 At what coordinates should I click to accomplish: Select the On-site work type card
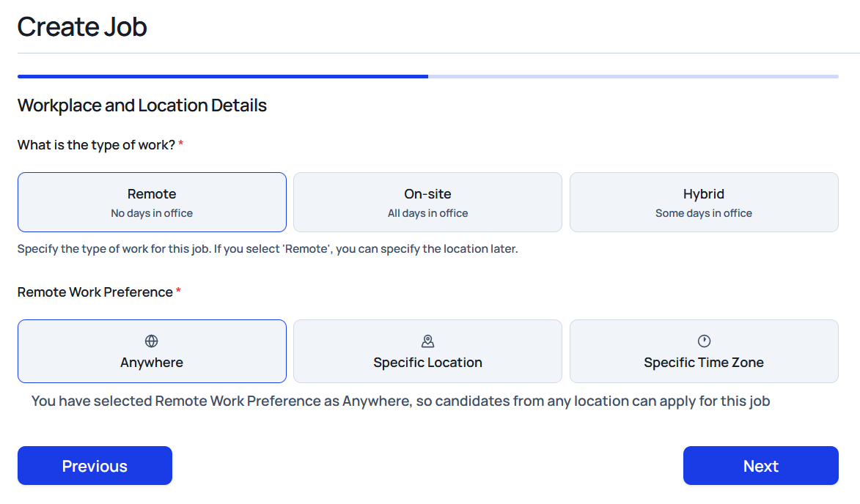tap(427, 202)
